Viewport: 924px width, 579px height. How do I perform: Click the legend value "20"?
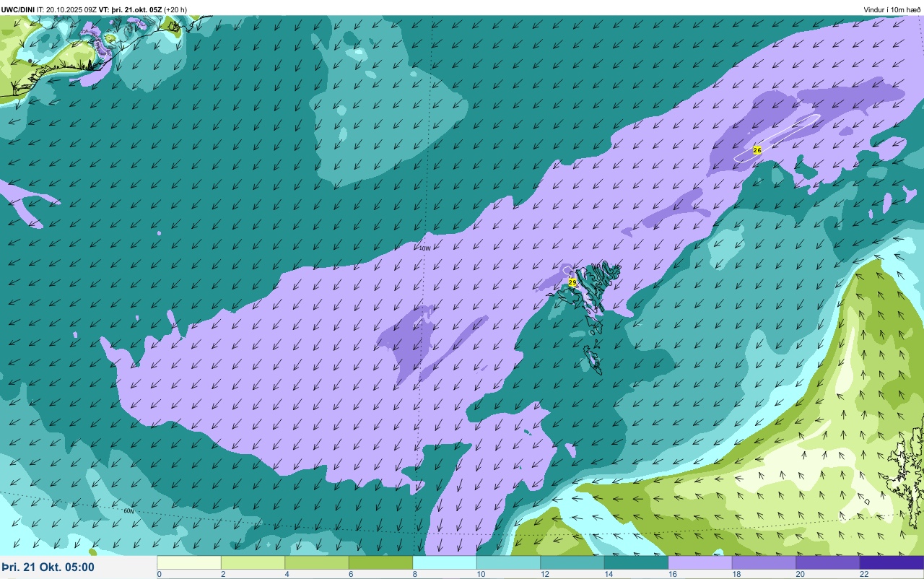(x=799, y=574)
